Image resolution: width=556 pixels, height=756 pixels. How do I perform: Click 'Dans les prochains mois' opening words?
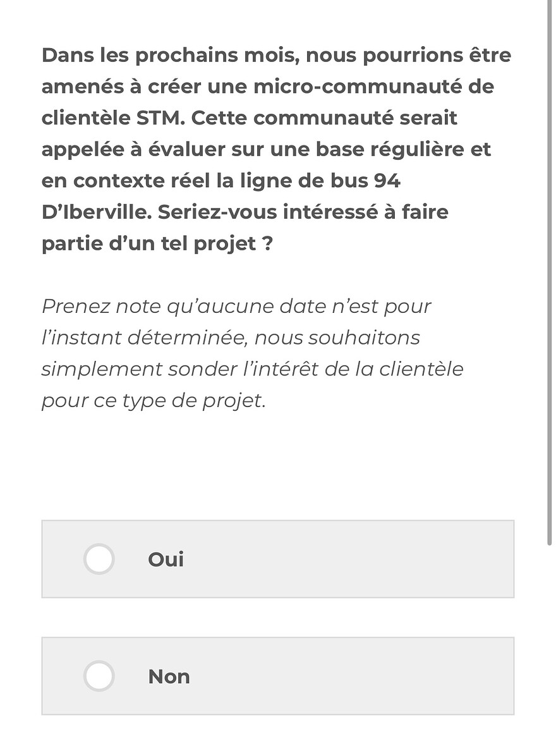171,55
